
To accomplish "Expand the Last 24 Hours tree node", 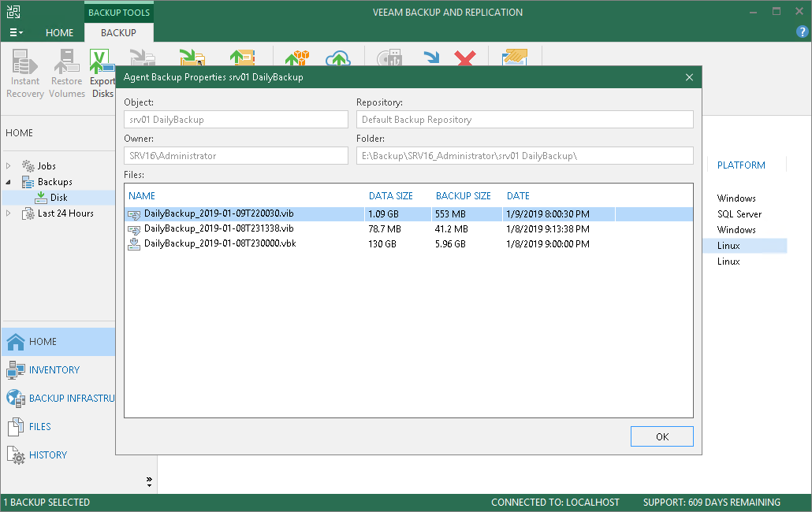I will pos(9,213).
